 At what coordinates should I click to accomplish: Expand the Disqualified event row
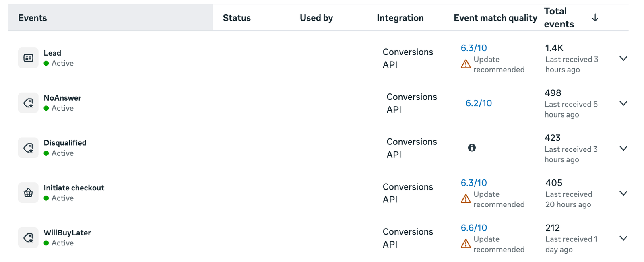[x=623, y=149]
